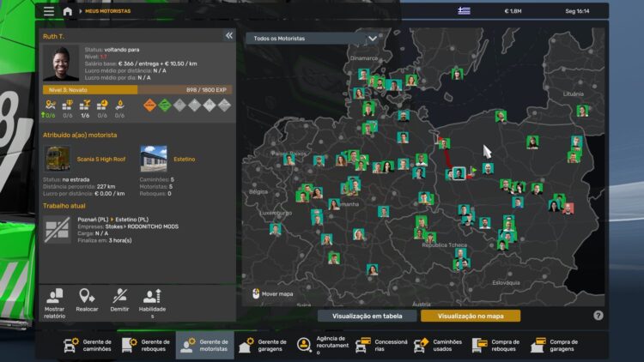The image size is (644, 362).
Task: Open Gerente de garagens
Action: coord(264,345)
